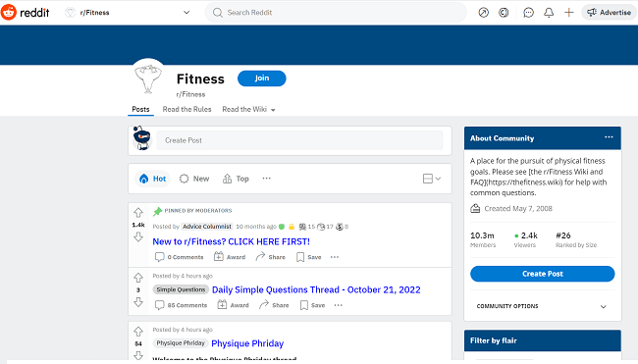This screenshot has height=364, width=638.
Task: Upvote the 'New to r/Fitness' pinned post
Action: coord(138,213)
